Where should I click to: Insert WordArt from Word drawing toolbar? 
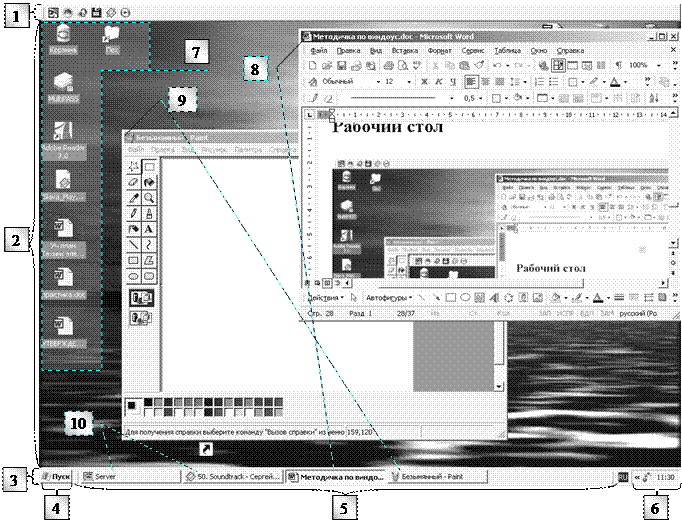click(x=494, y=298)
